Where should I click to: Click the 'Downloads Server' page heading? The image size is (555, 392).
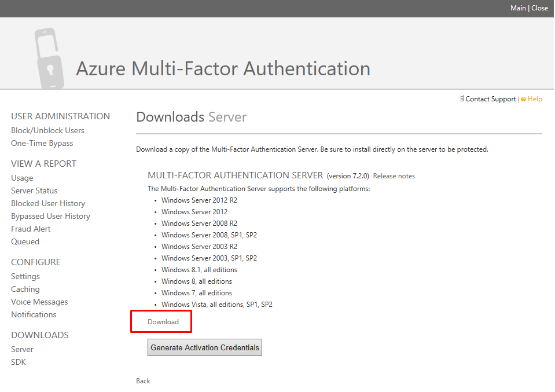point(192,117)
